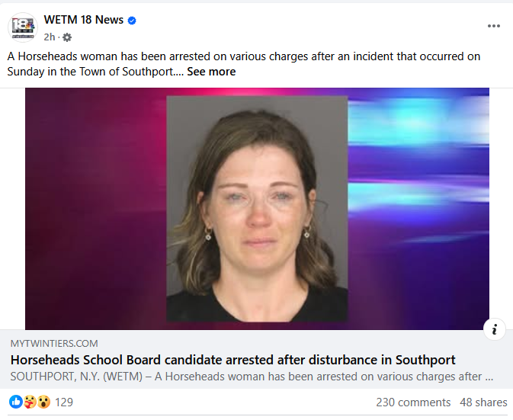This screenshot has height=420, width=513.
Task: Click the Wow reaction emoji icon
Action: point(43,402)
